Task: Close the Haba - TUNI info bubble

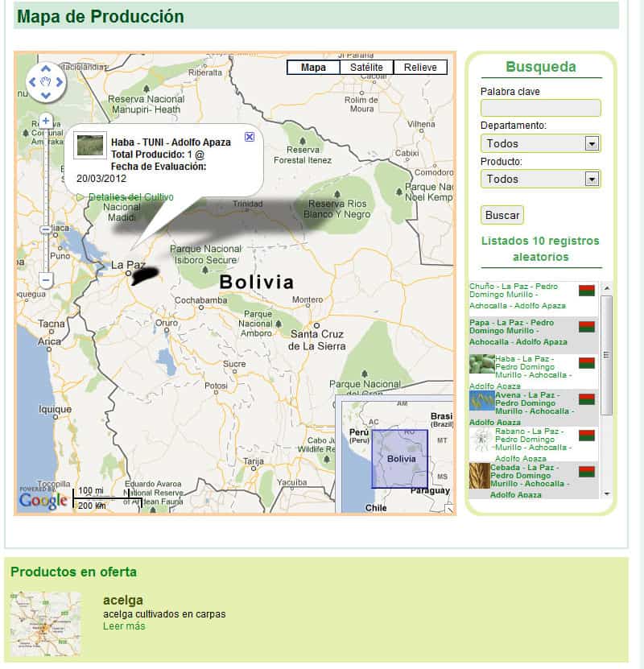Action: (x=250, y=137)
